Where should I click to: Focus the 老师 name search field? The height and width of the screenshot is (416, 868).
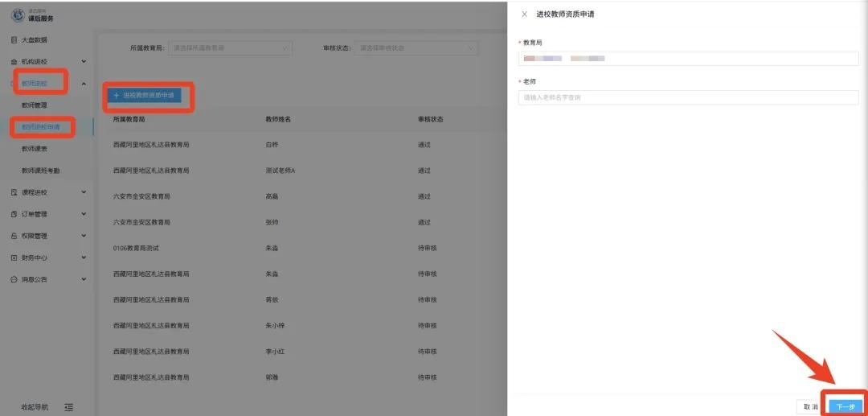[689, 97]
